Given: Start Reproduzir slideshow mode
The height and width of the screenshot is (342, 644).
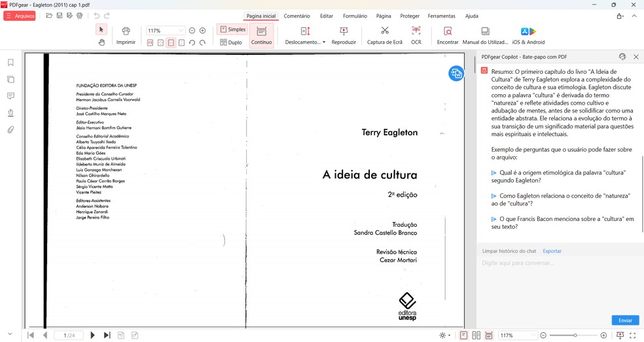Looking at the screenshot, I should (344, 36).
